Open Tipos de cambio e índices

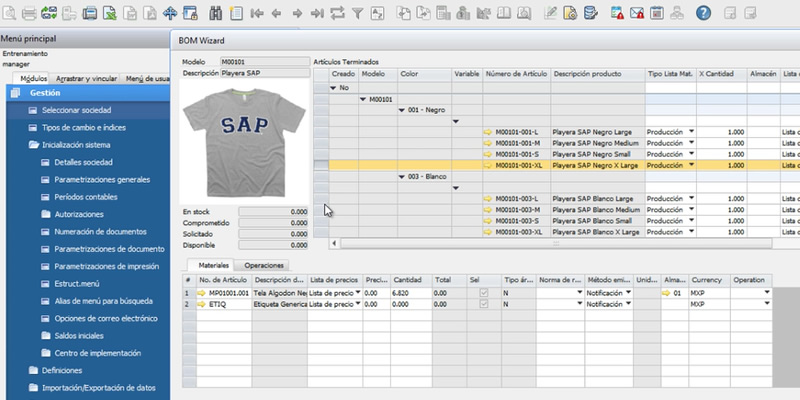click(x=83, y=128)
